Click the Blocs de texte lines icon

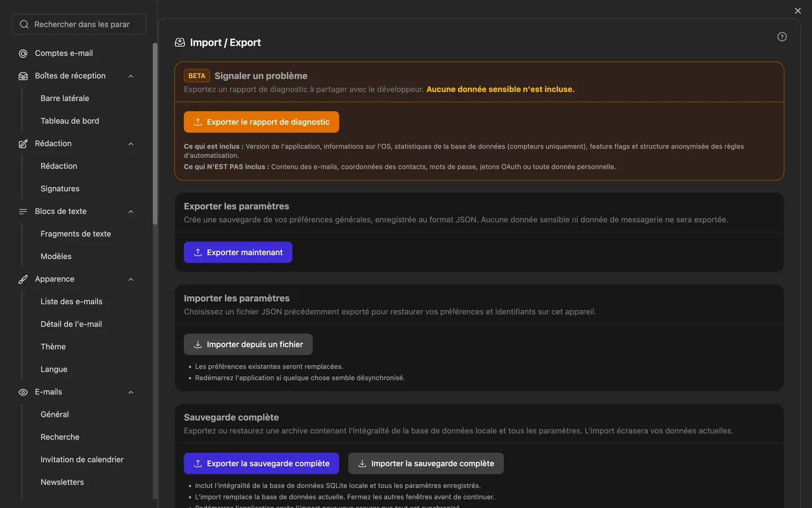pyautogui.click(x=23, y=212)
